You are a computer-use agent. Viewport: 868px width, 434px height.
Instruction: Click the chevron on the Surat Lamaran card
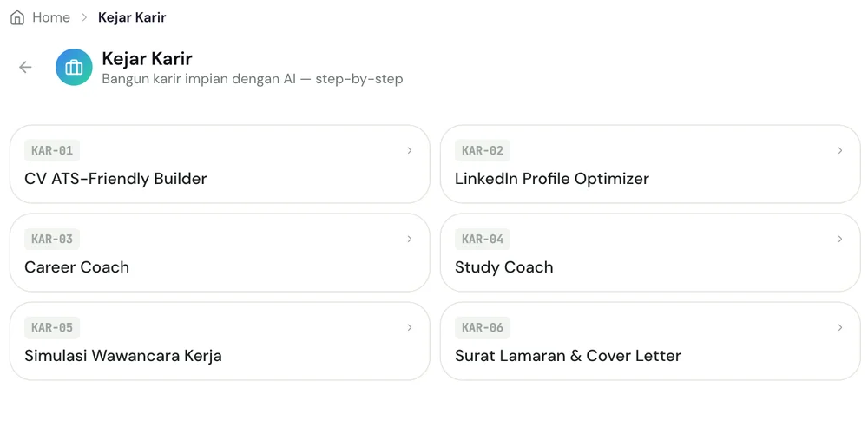click(840, 328)
